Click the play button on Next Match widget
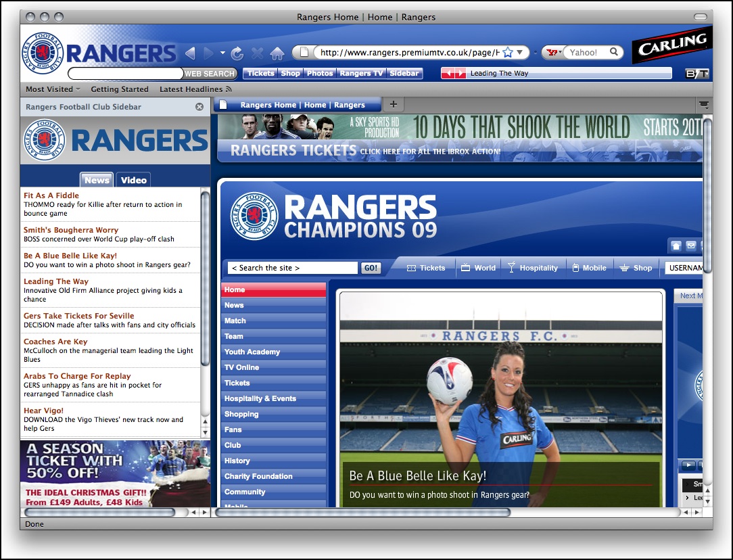The height and width of the screenshot is (560, 733). point(688,465)
